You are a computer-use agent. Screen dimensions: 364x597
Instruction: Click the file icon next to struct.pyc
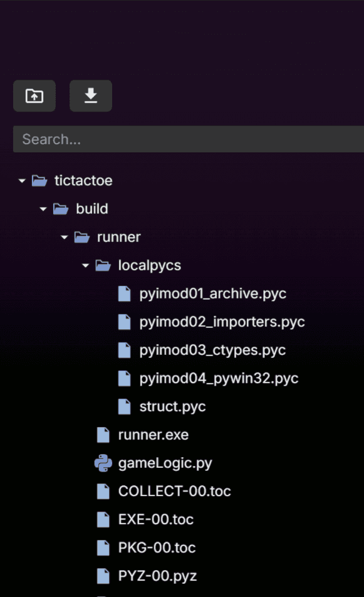pos(124,406)
